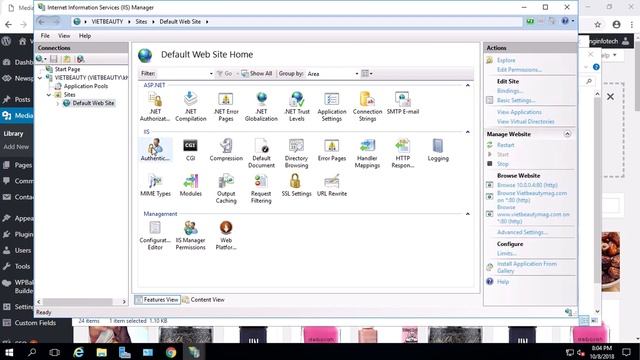Expand the Default Web Site tree node
The image size is (640, 360).
click(x=58, y=103)
